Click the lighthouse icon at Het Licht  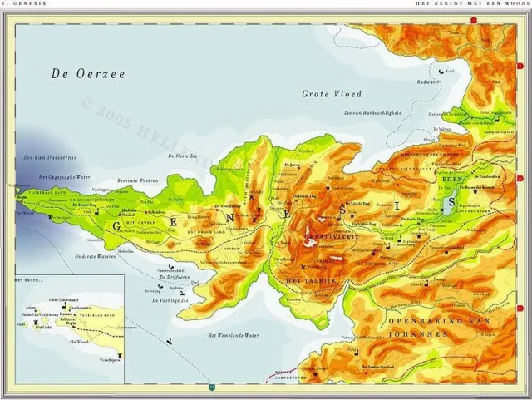[x=35, y=322]
